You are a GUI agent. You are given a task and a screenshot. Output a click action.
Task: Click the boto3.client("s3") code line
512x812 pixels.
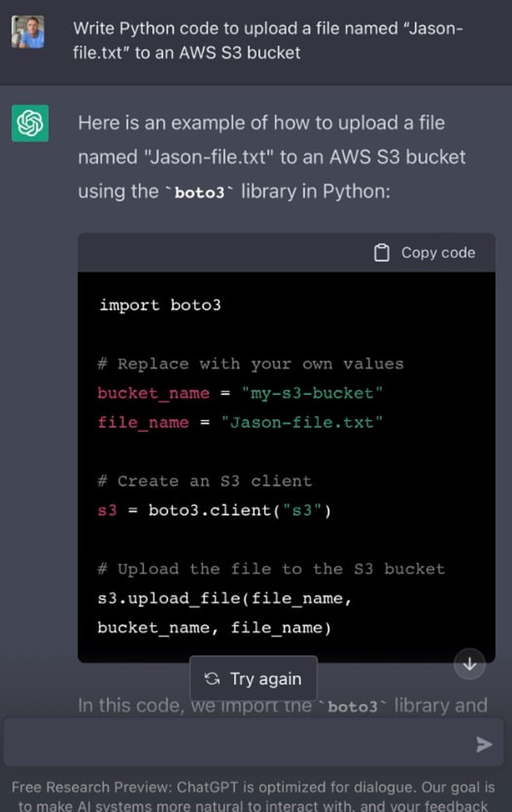(214, 510)
